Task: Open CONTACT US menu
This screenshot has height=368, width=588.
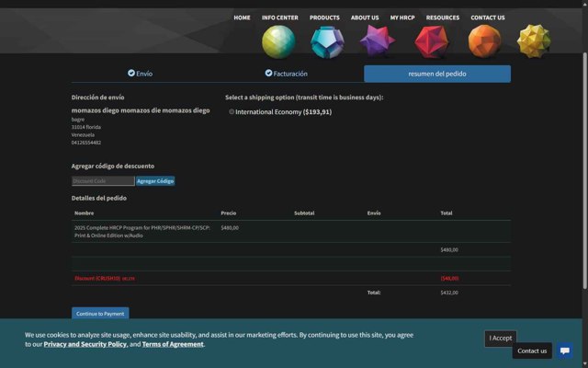Action: (488, 17)
